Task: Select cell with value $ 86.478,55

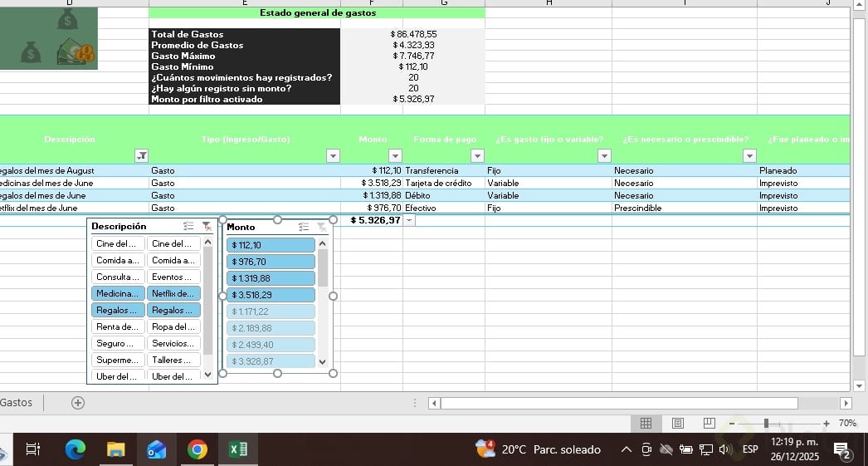Action: (413, 34)
